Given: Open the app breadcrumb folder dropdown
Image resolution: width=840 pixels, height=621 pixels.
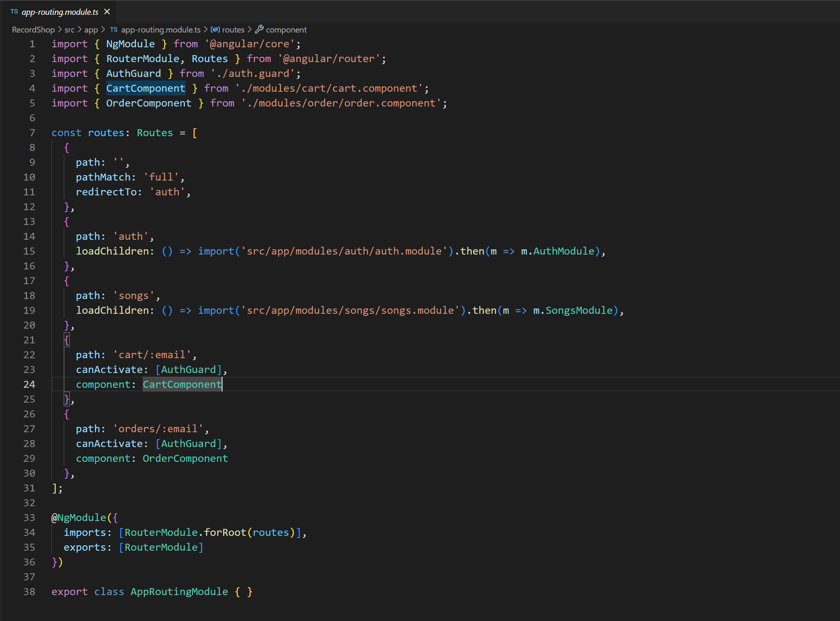Looking at the screenshot, I should [x=91, y=29].
